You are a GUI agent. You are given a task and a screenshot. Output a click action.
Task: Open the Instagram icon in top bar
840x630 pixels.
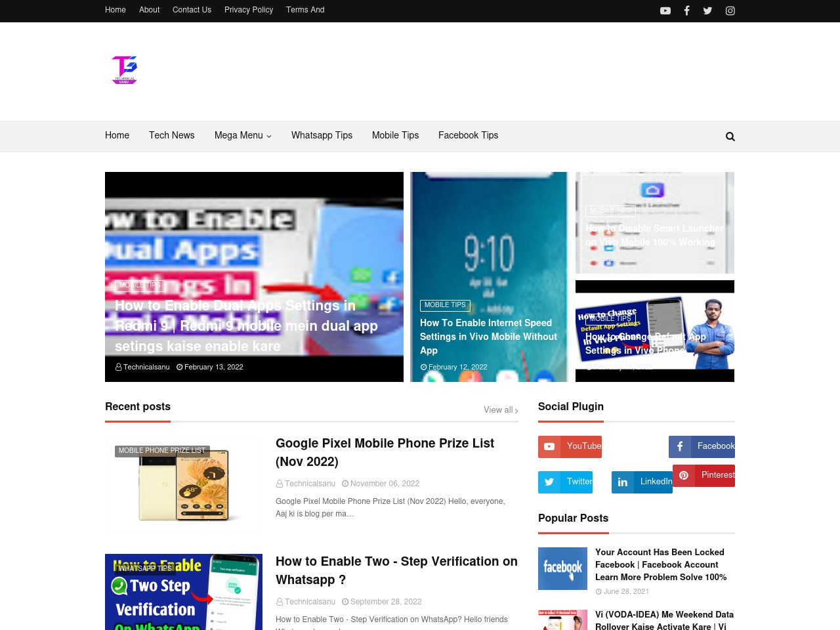pos(730,10)
